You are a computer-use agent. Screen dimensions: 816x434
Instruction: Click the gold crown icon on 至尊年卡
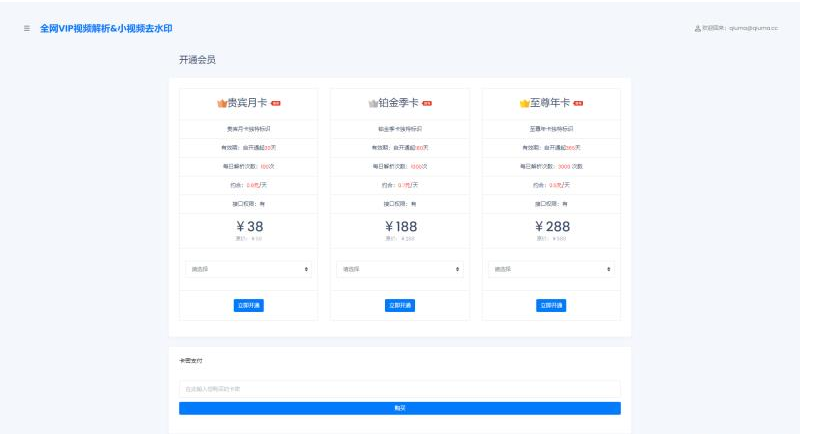coord(524,103)
